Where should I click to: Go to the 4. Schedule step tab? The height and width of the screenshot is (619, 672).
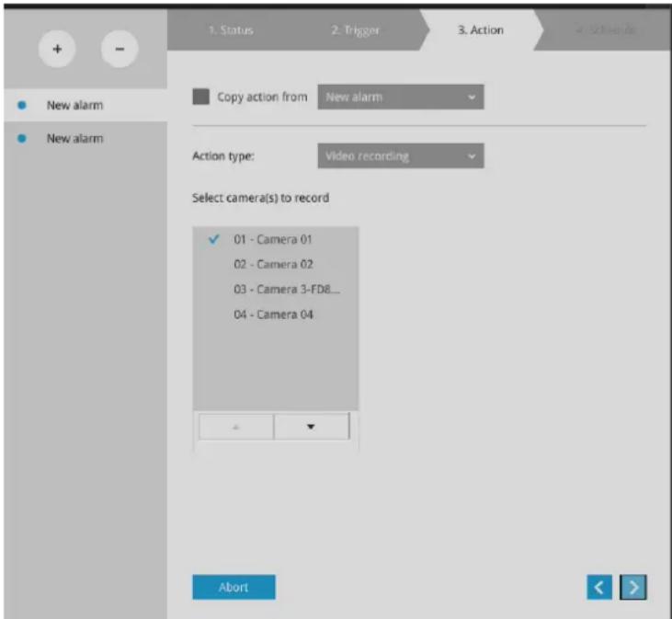pos(605,30)
